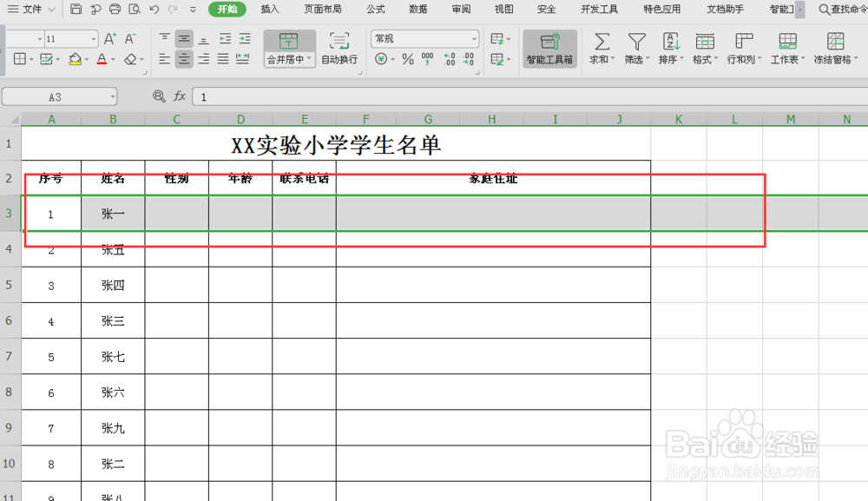Toggle the Smart Toolbox (智能工具箱)
868x501 pixels.
[x=550, y=48]
